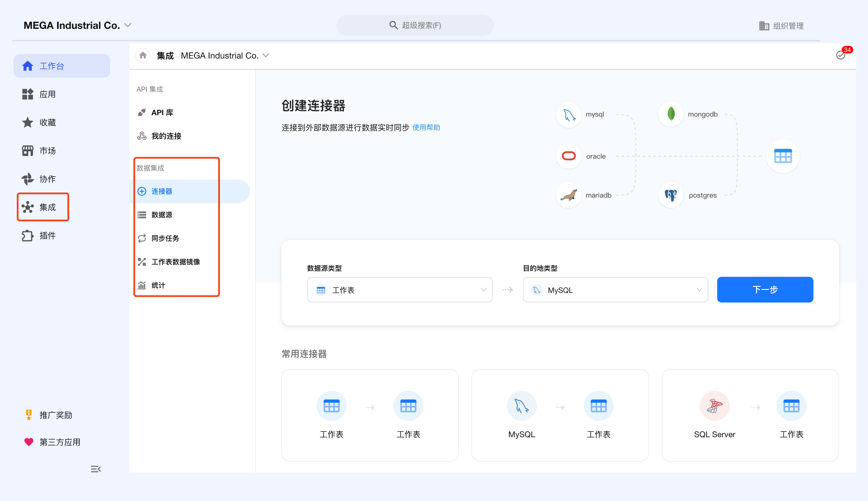Open the 使用帮助 link

pos(426,128)
